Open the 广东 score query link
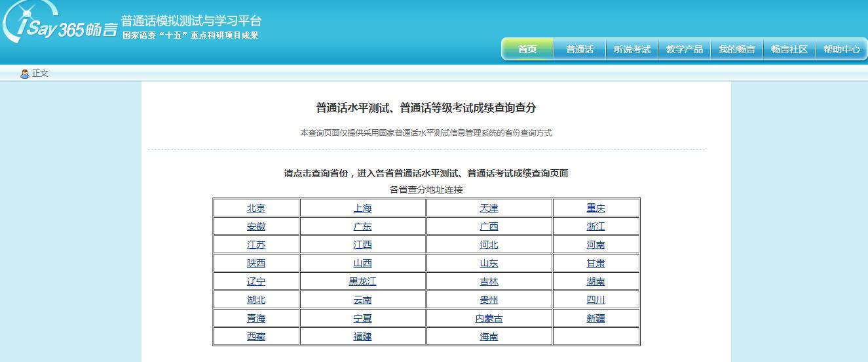 (362, 226)
